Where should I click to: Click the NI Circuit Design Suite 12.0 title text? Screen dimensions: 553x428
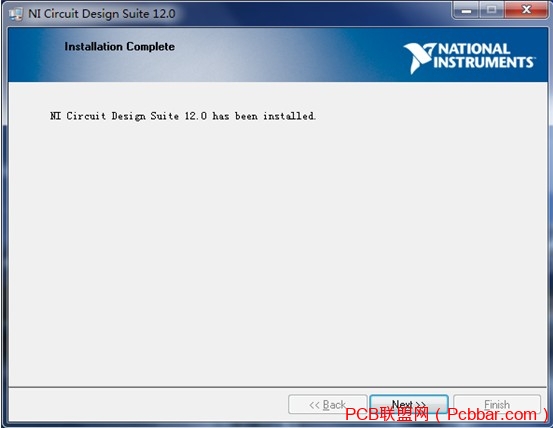102,14
